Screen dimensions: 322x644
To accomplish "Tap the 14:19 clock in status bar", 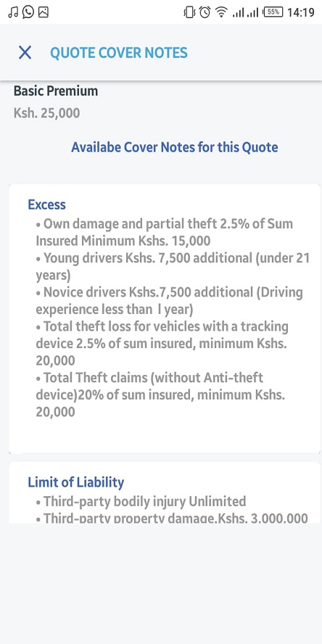I will point(301,13).
